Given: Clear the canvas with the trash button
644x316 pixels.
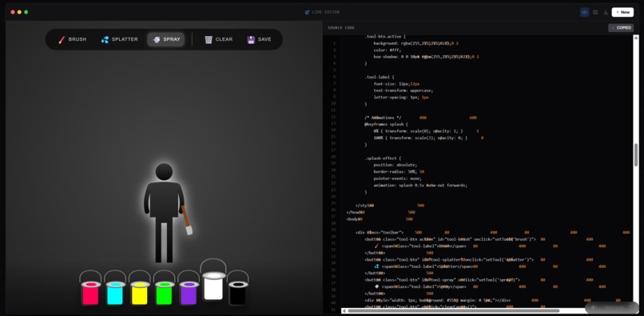Looking at the screenshot, I should tap(218, 39).
